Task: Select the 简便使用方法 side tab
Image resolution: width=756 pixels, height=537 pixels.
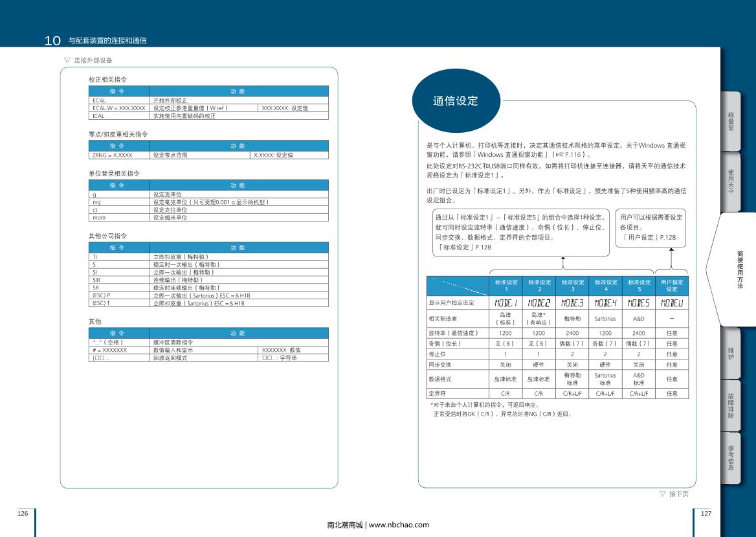Action: tap(739, 269)
